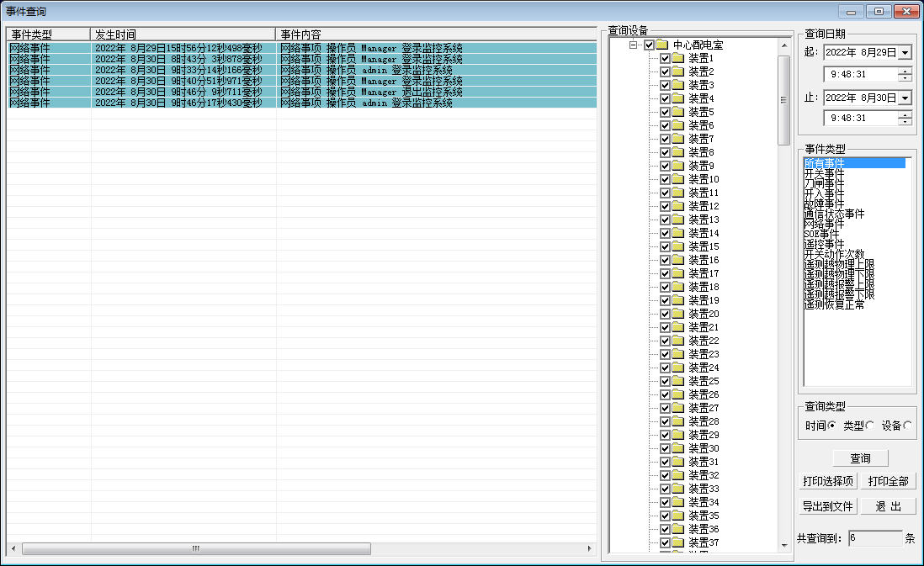Viewport: 924px width, 566px height.
Task: Click the folder icon for 装置5
Action: point(677,112)
